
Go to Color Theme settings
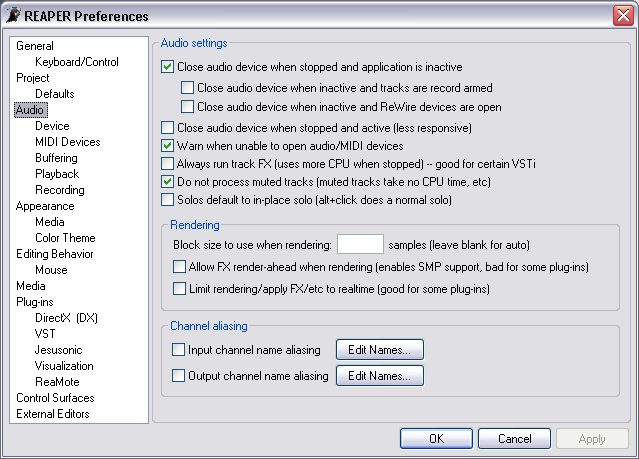(x=65, y=238)
